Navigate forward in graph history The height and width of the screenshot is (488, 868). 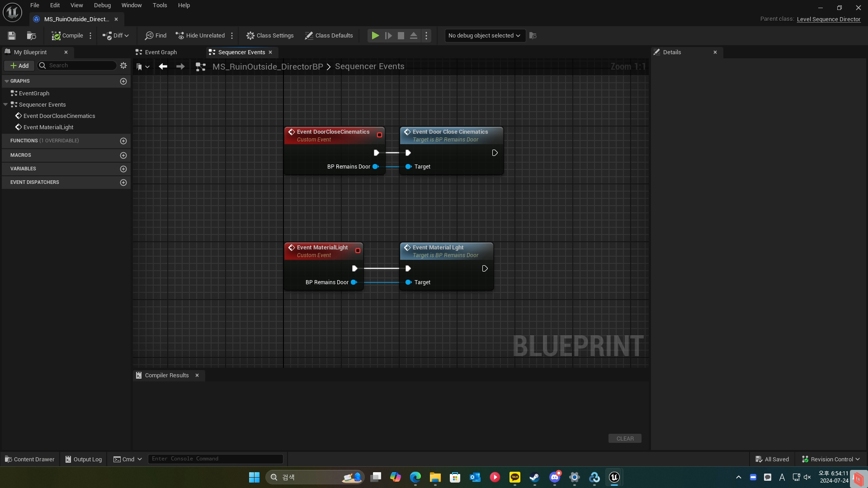click(x=180, y=66)
